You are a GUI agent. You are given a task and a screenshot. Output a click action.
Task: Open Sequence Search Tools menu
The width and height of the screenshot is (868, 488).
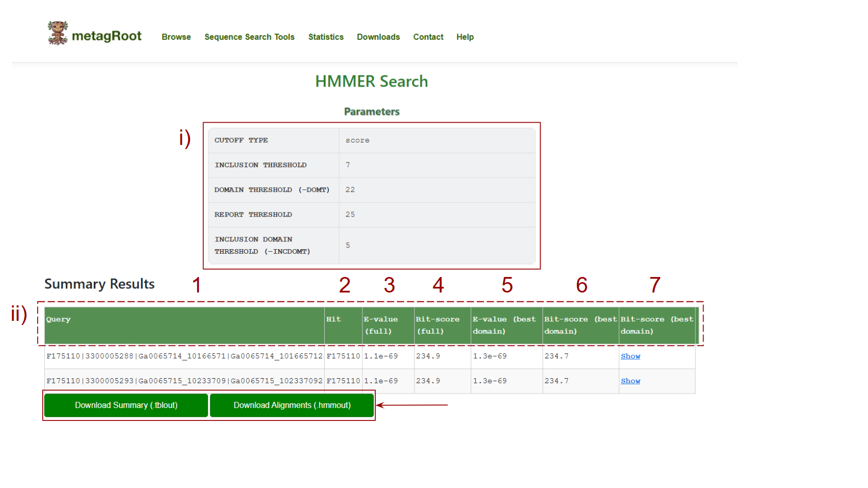coord(249,37)
